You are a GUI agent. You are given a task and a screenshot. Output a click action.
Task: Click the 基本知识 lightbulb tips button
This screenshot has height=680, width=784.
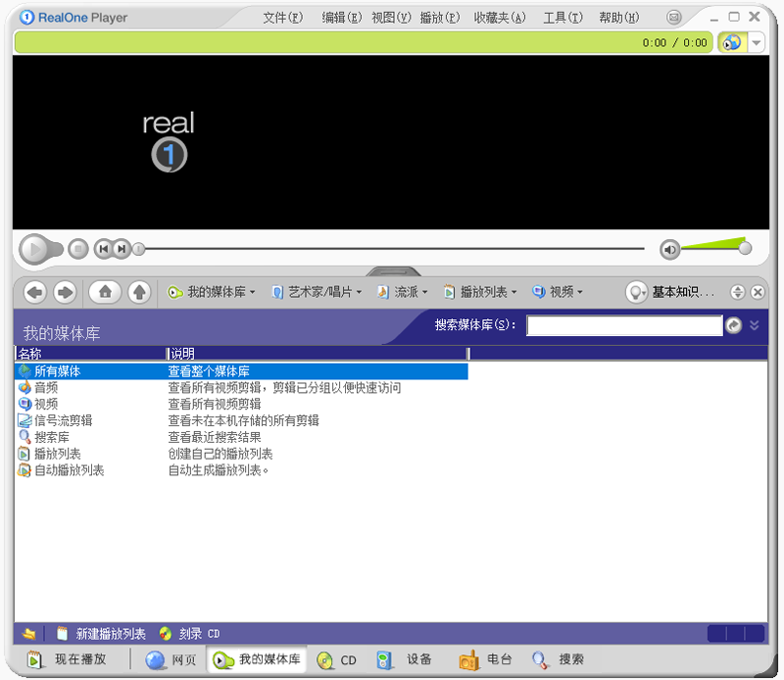pyautogui.click(x=636, y=292)
